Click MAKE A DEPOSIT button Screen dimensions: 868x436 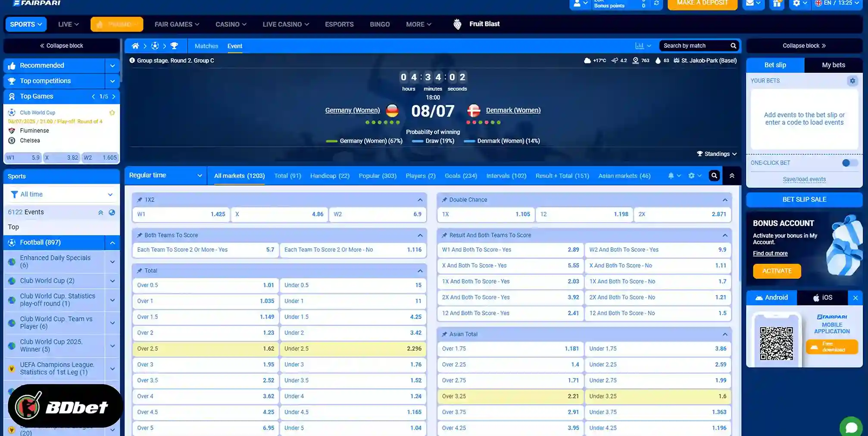(x=702, y=3)
